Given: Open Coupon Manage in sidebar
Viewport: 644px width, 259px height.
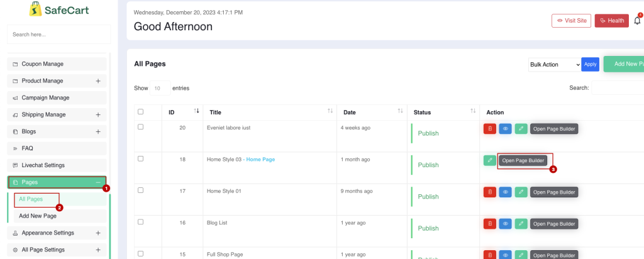Looking at the screenshot, I should coord(57,64).
